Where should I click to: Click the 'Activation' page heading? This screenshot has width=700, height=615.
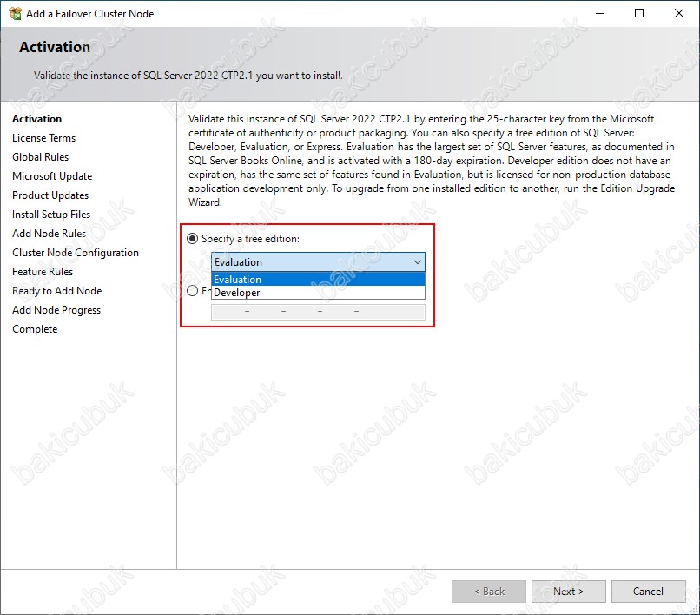point(55,47)
